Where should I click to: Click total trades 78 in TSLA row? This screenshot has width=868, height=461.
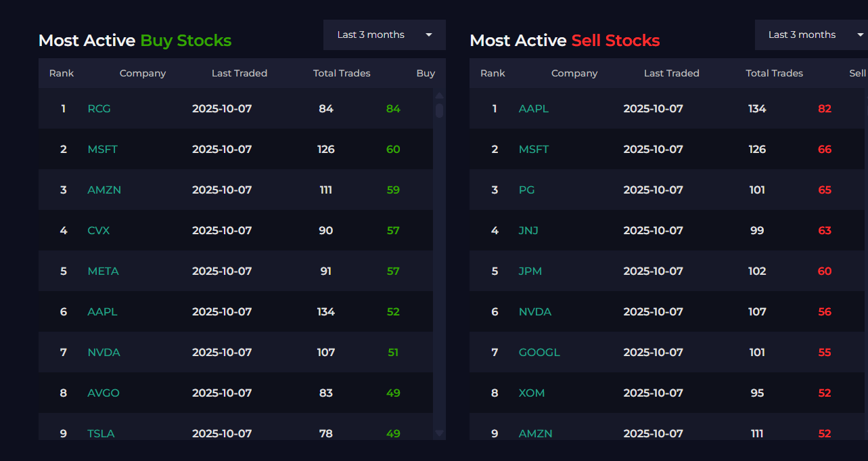coord(326,433)
